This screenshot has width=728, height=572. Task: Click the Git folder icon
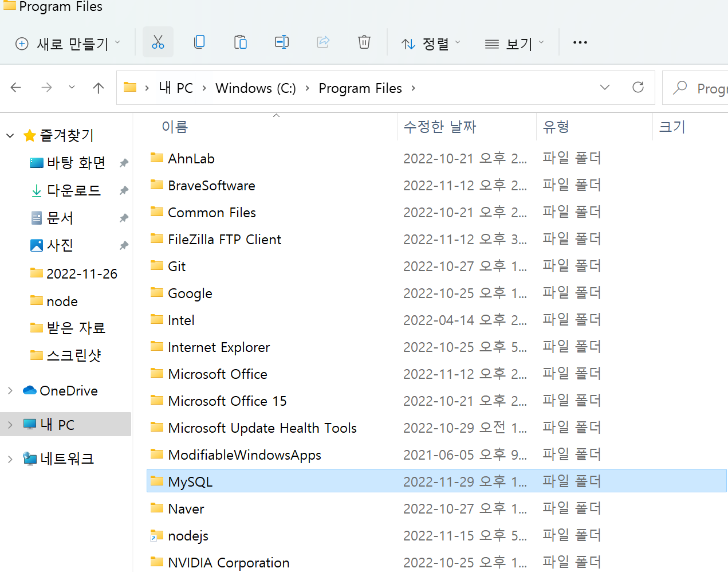(157, 265)
